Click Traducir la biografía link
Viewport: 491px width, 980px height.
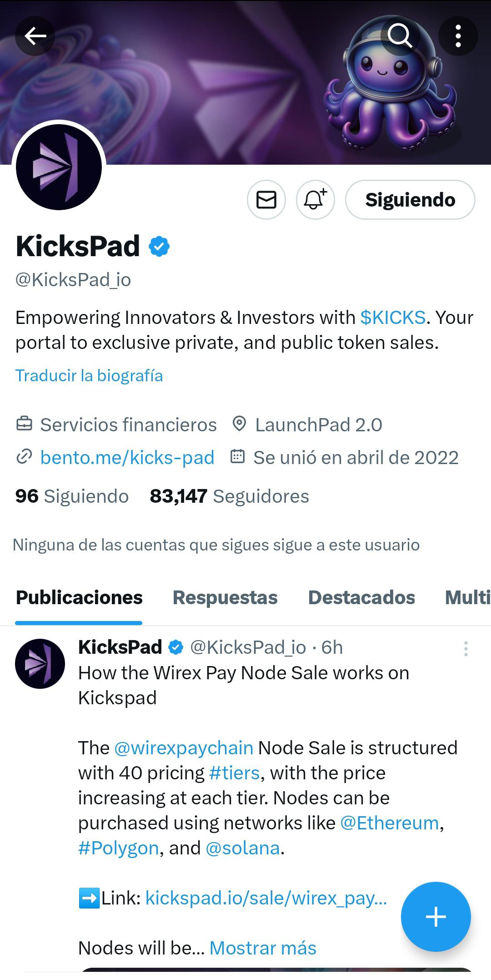[89, 376]
